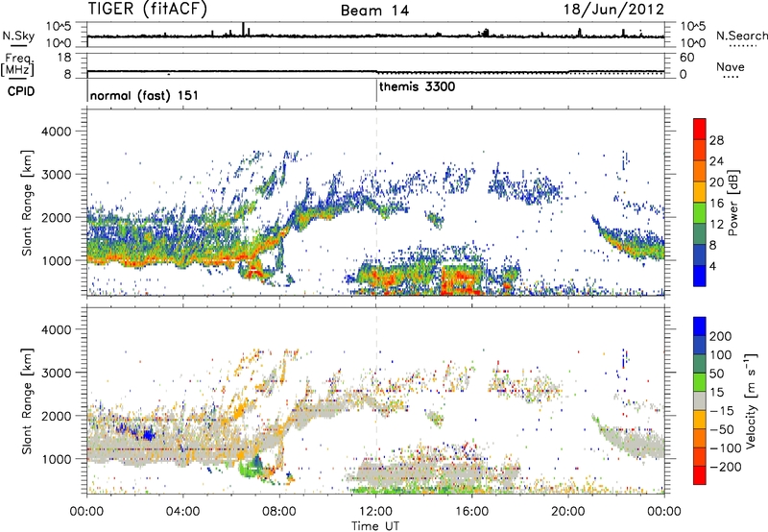This screenshot has width=768, height=532.
Task: Click the Slant Range [km] title of velocity panel
Action: (27, 401)
